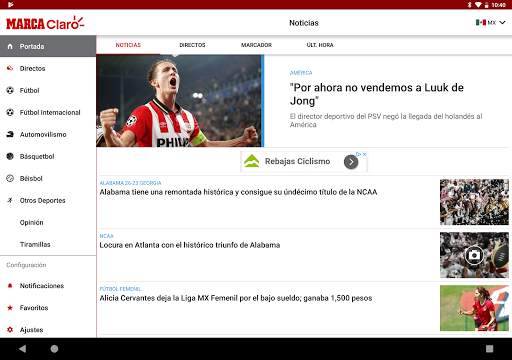Tap FÚTBOL FEMENIL category label

click(120, 289)
